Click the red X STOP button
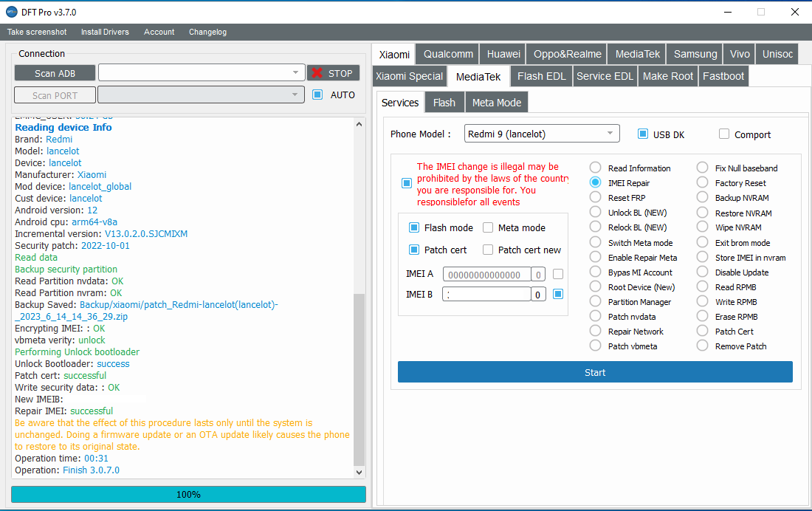Image resolution: width=812 pixels, height=511 pixels. tap(333, 73)
